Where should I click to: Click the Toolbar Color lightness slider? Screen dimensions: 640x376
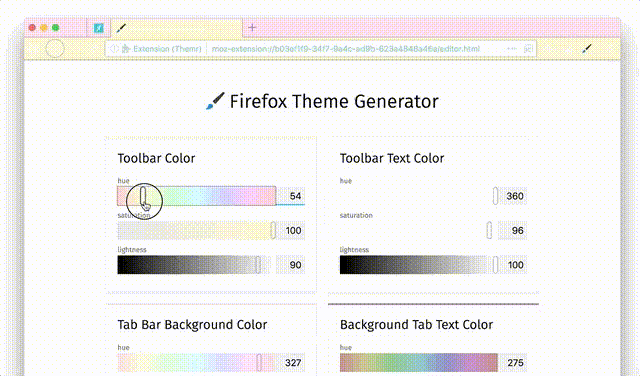coord(194,265)
